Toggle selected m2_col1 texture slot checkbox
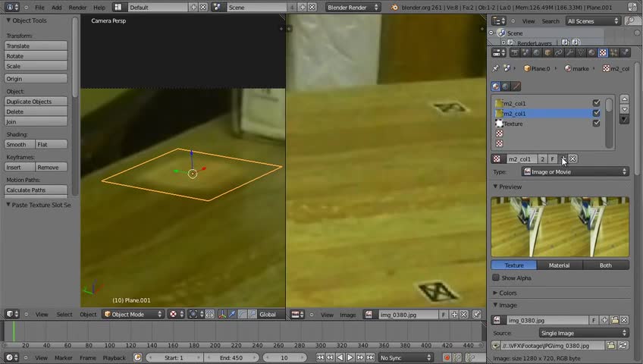The height and width of the screenshot is (364, 643). tap(596, 113)
